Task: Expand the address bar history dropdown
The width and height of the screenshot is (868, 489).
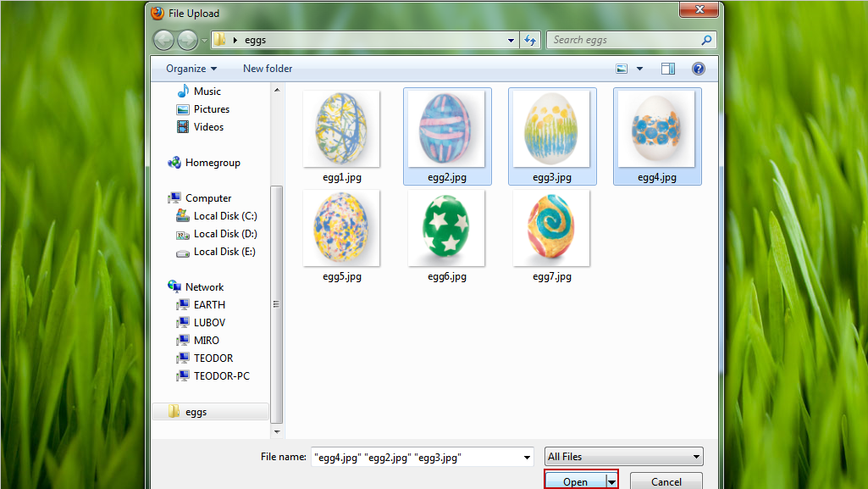Action: pos(511,41)
